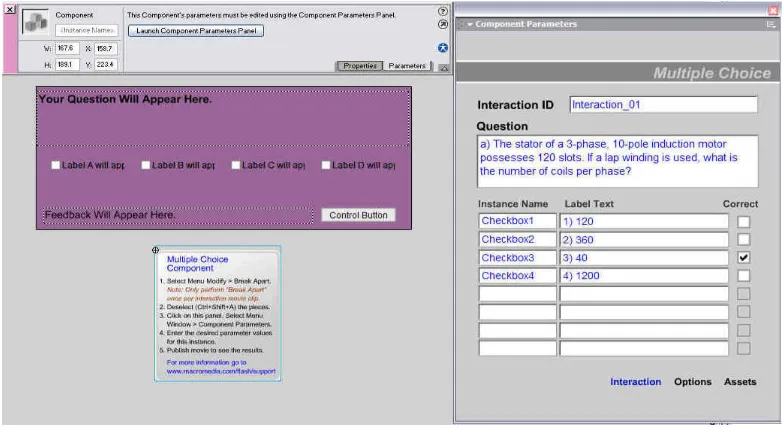Tick the Label B checkbox on stage
The image size is (782, 430).
coord(146,165)
